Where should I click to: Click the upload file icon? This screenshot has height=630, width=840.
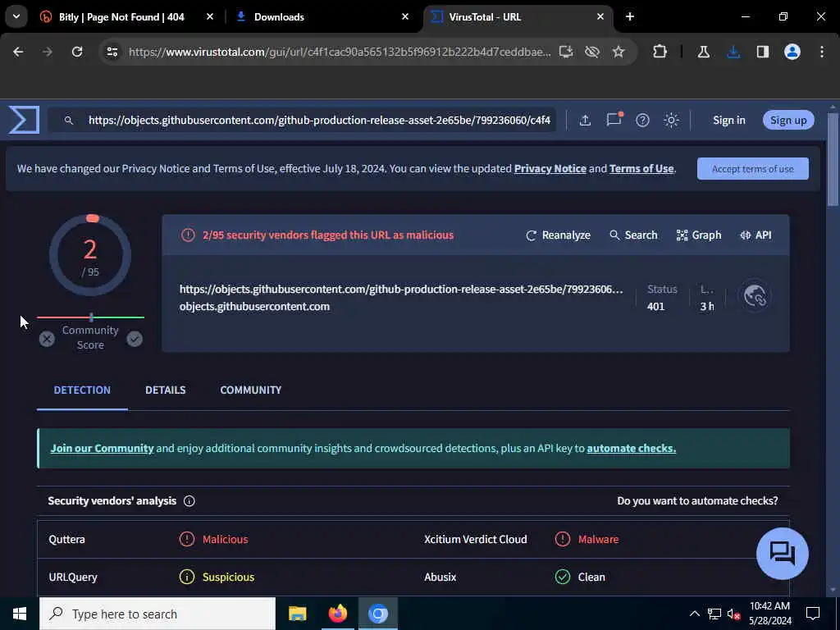point(585,120)
